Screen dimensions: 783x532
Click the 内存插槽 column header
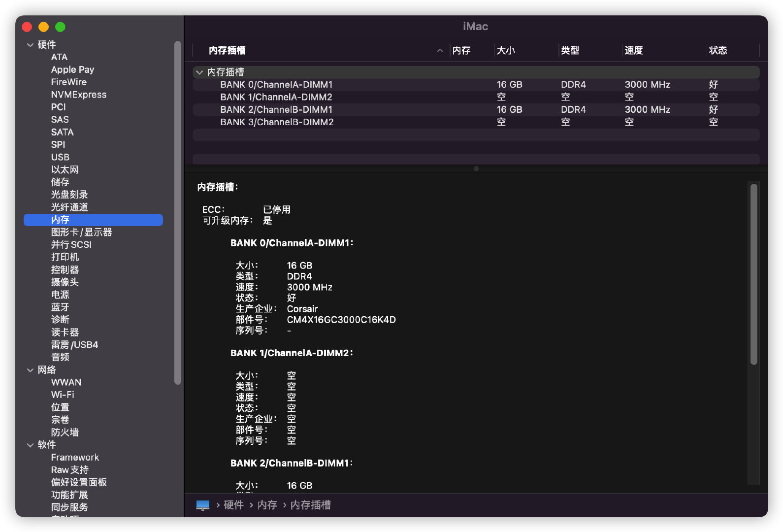point(227,50)
